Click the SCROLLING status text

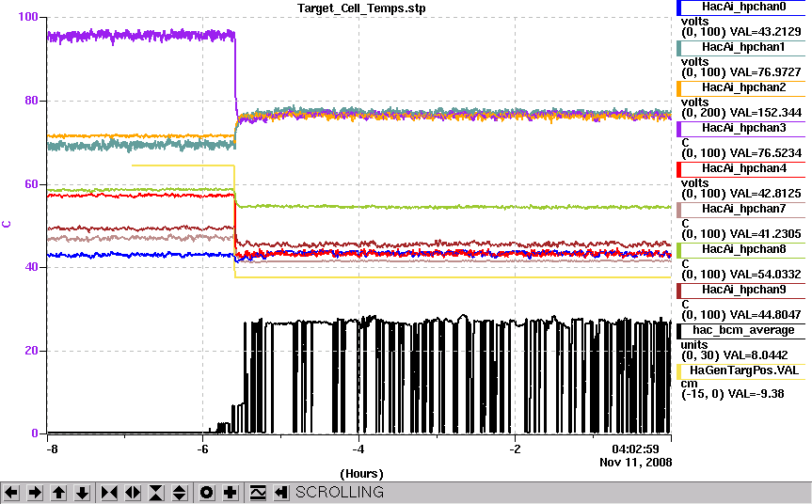click(x=340, y=492)
